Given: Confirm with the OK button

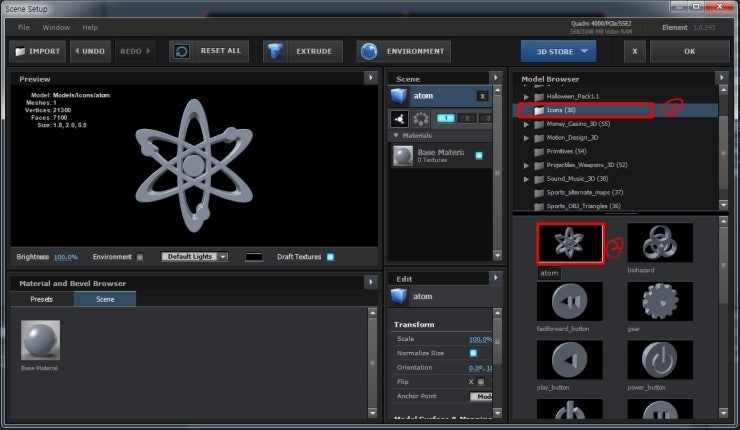Looking at the screenshot, I should coord(690,51).
